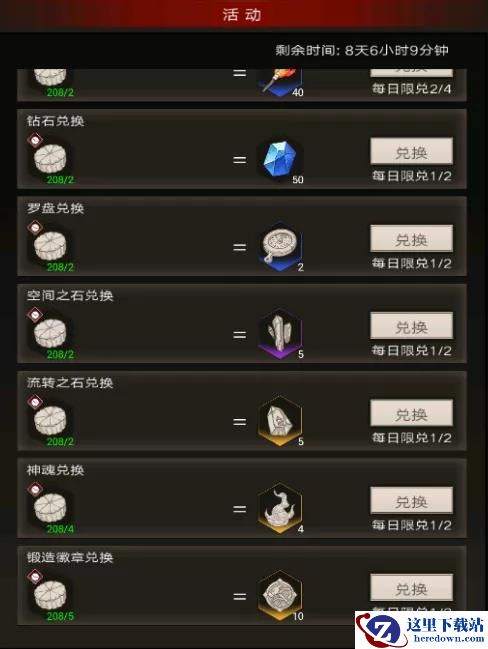
Task: Tap the torch reward icon at top
Action: (281, 82)
